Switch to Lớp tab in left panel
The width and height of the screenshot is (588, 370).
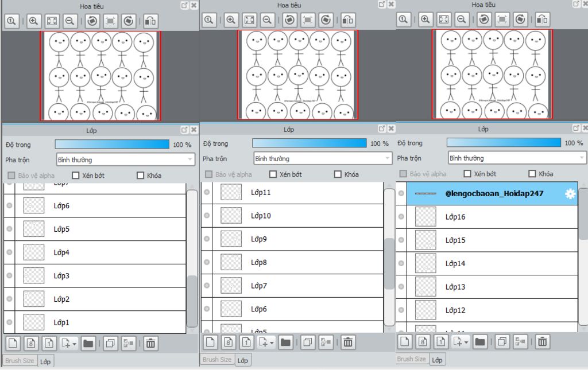coord(45,361)
